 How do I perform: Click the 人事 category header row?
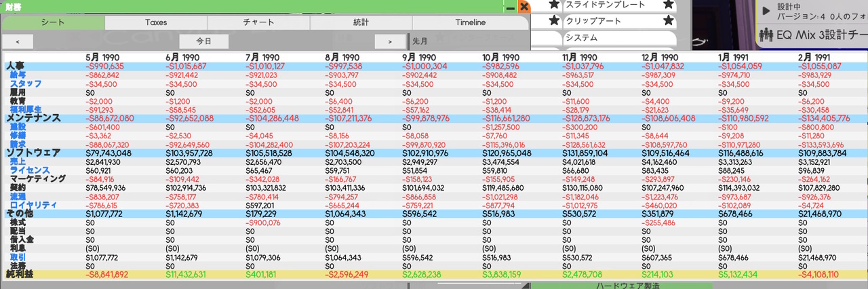click(434, 66)
